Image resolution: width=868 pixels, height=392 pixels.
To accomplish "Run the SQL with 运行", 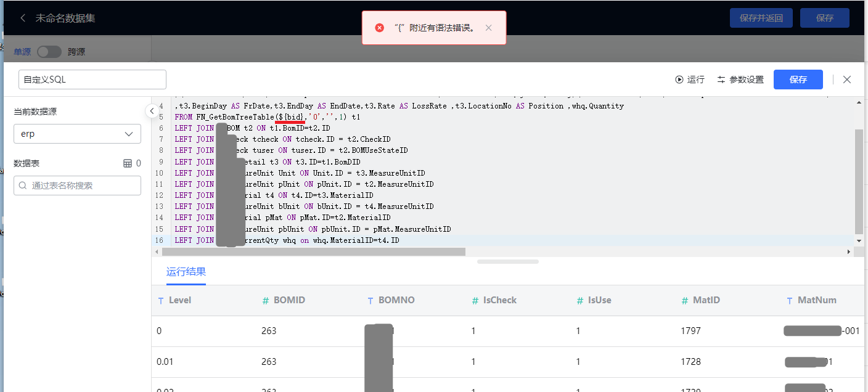I will [690, 80].
